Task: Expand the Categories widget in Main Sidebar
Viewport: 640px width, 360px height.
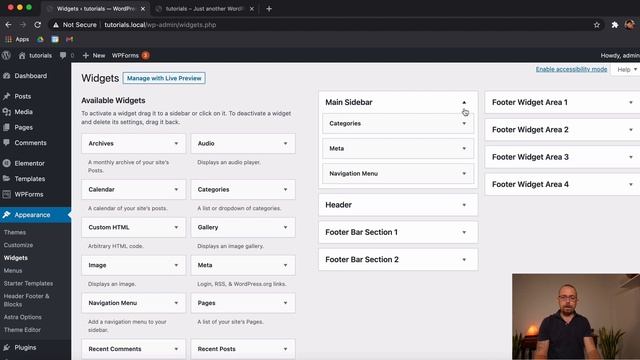Action: pyautogui.click(x=464, y=123)
